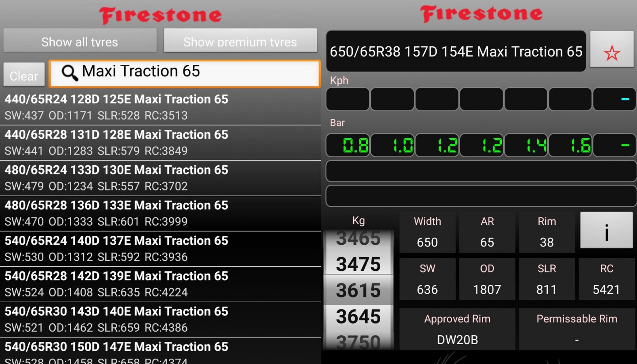Click the 1.6 bar pressure cell
Screen dimensions: 637x364
pyautogui.click(x=571, y=145)
